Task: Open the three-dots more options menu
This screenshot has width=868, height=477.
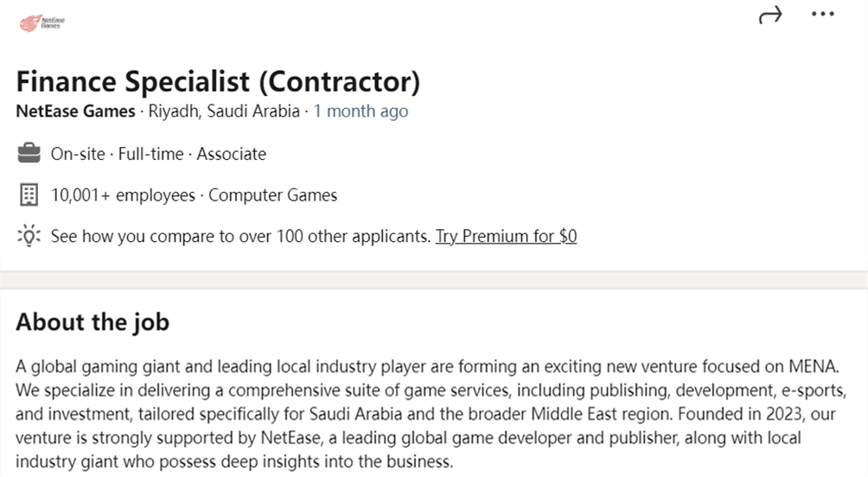Action: click(x=822, y=15)
